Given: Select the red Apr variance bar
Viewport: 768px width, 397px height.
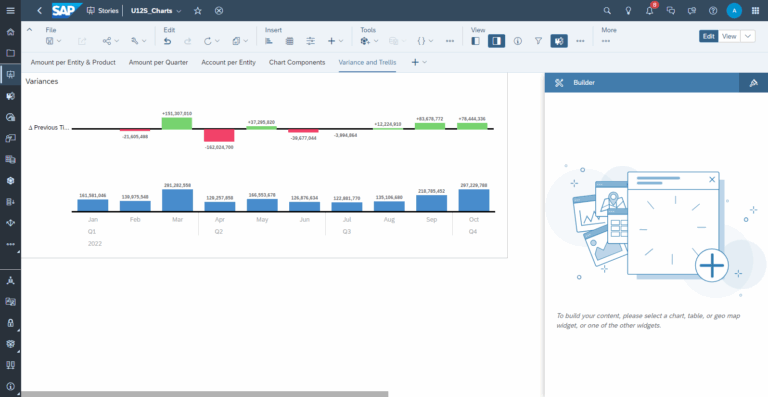Looking at the screenshot, I should click(219, 136).
